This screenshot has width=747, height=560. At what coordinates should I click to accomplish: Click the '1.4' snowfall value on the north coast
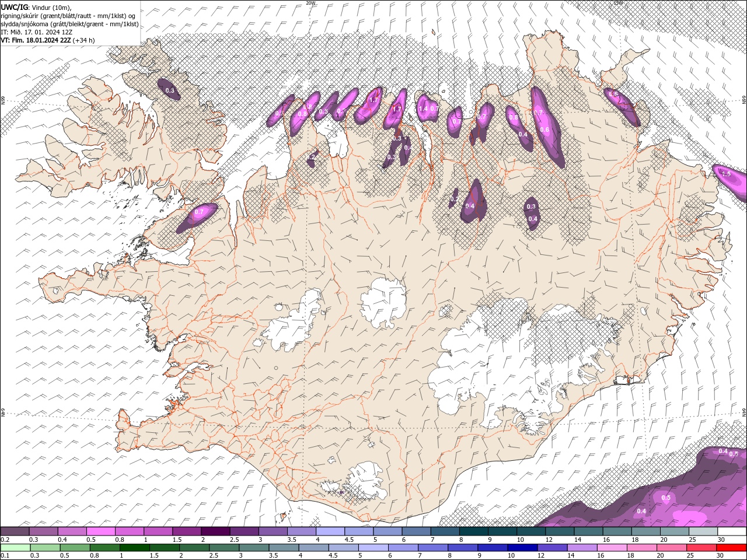click(x=423, y=108)
